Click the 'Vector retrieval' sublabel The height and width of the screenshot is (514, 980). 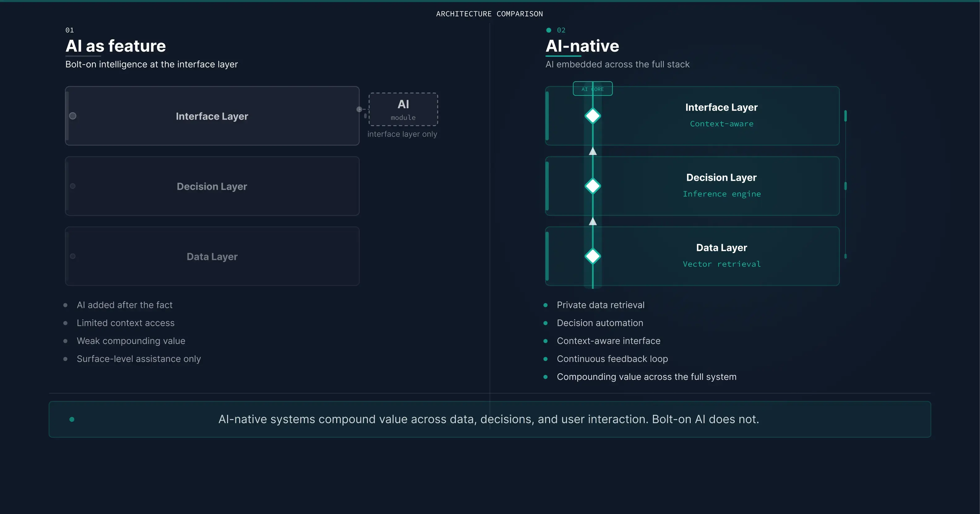(x=722, y=264)
